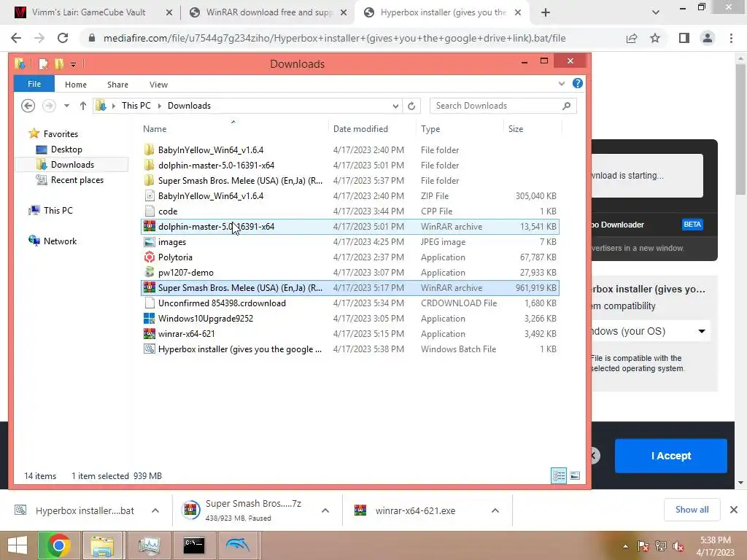Click Explorer back navigation arrow
This screenshot has width=747, height=560.
(x=28, y=106)
